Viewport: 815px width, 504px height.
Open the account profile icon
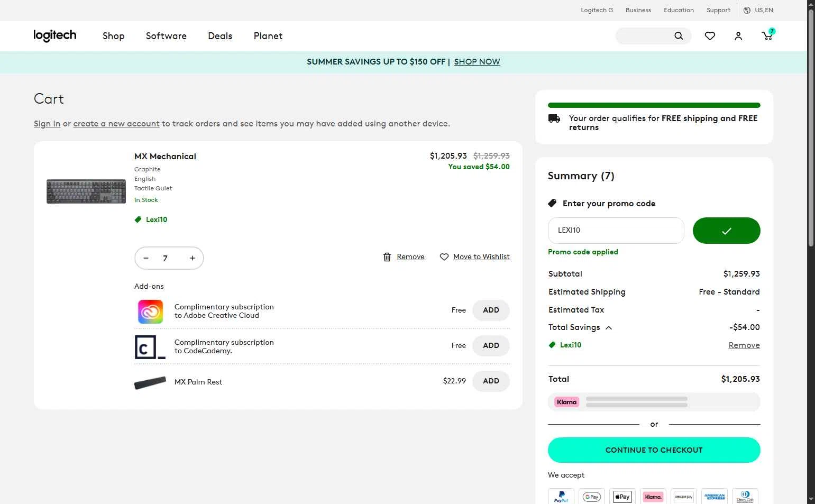click(x=738, y=36)
